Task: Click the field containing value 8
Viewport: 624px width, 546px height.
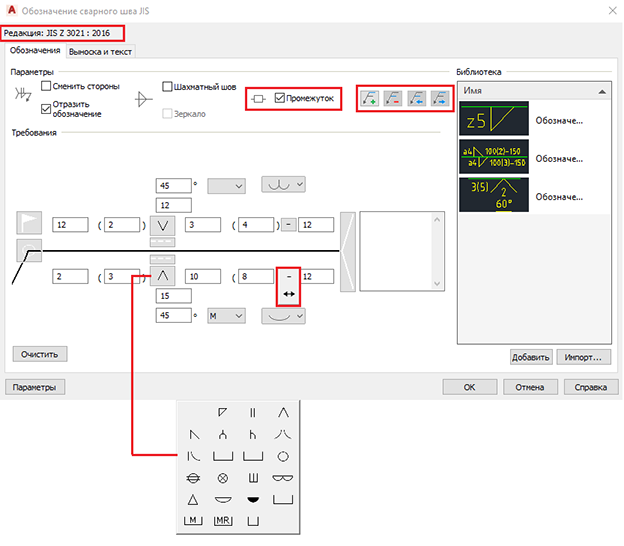Action: click(x=256, y=277)
